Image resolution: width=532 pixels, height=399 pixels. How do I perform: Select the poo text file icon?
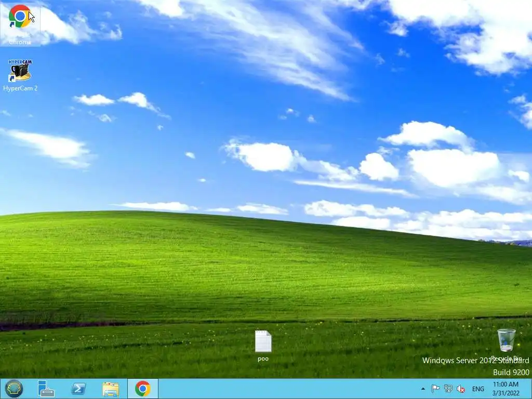tap(263, 345)
